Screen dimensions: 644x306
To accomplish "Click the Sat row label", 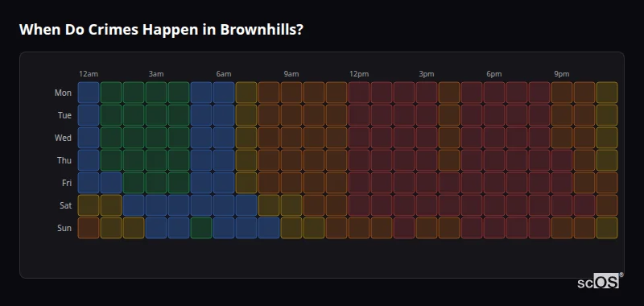I will pos(66,205).
